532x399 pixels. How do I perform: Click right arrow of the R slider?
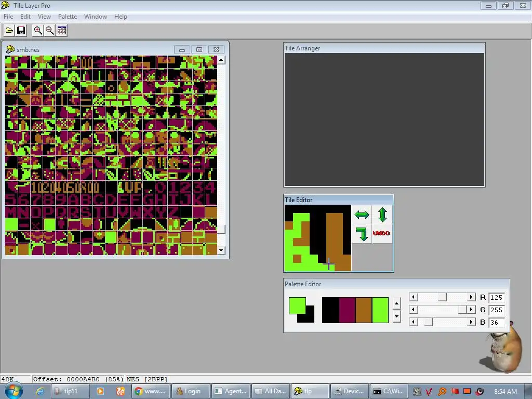tap(471, 297)
